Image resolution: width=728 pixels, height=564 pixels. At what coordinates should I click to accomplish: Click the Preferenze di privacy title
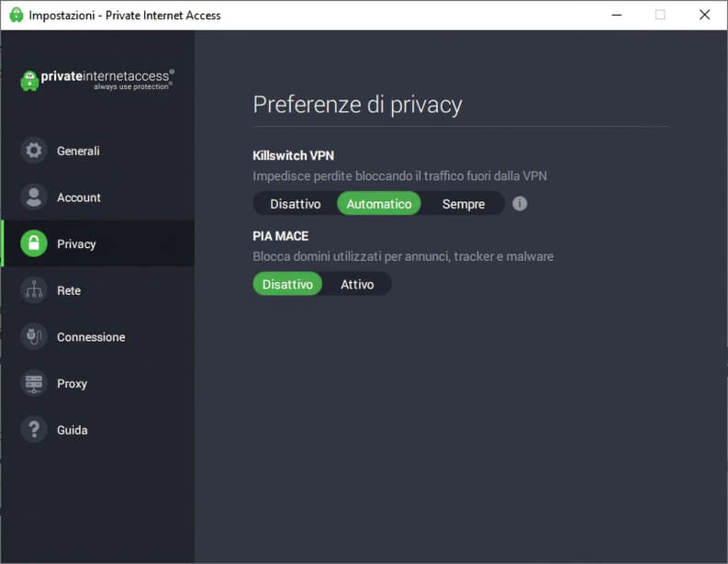(357, 105)
